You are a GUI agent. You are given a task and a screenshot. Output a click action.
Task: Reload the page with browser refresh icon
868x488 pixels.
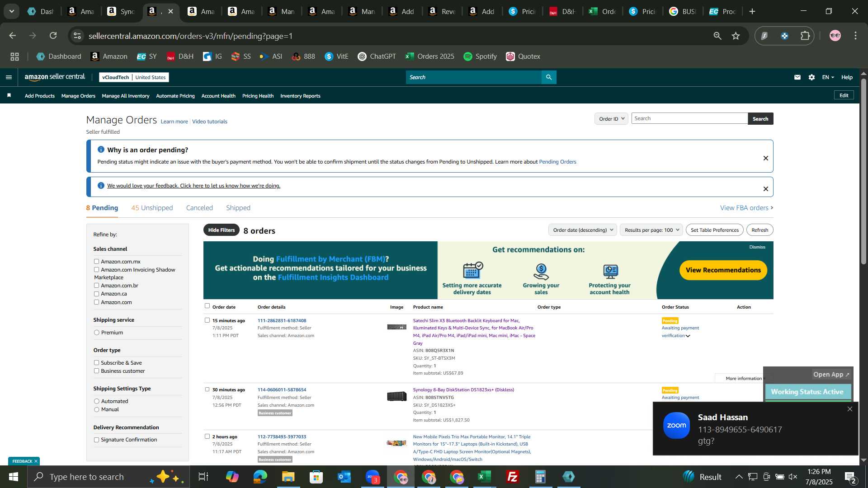(x=53, y=36)
